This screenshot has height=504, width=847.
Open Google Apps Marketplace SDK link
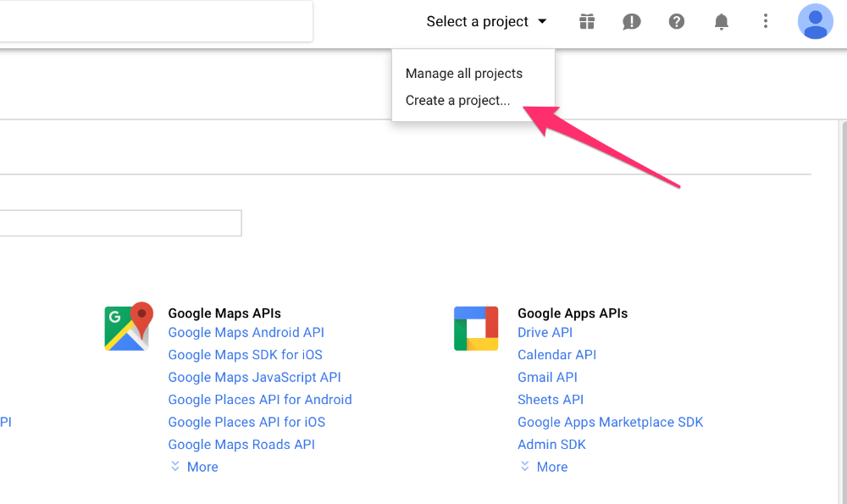coord(611,422)
